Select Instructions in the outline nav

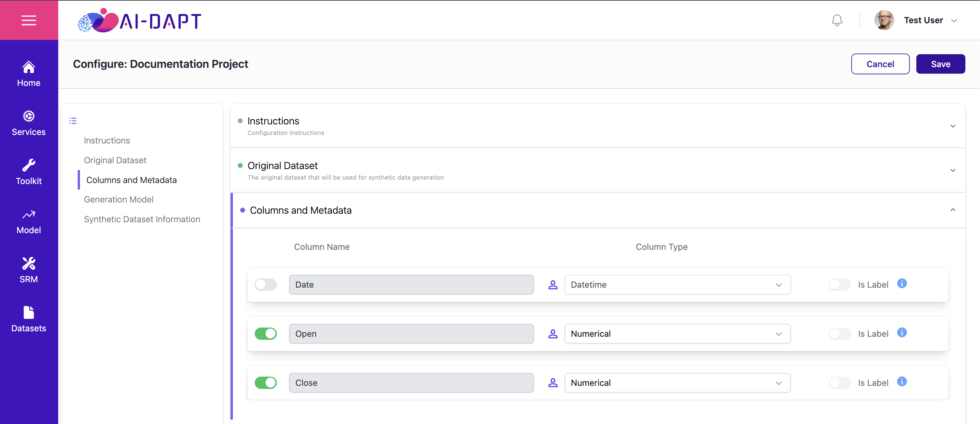pyautogui.click(x=107, y=140)
